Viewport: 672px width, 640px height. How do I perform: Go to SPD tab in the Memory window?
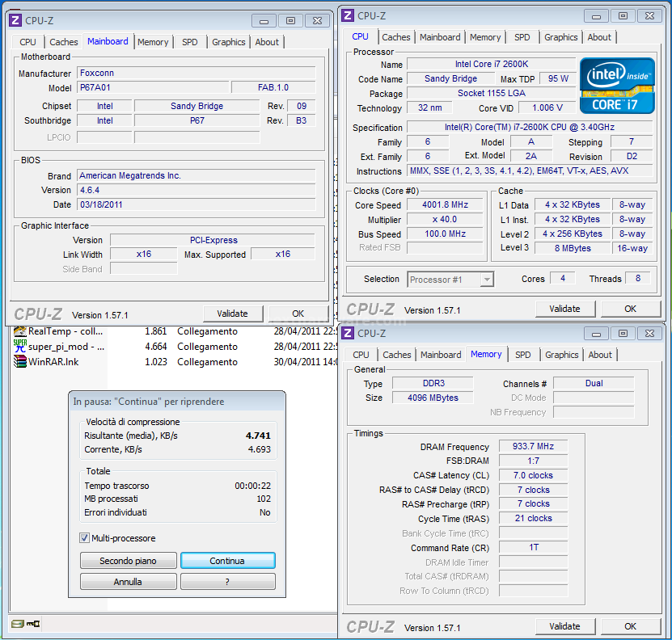523,355
